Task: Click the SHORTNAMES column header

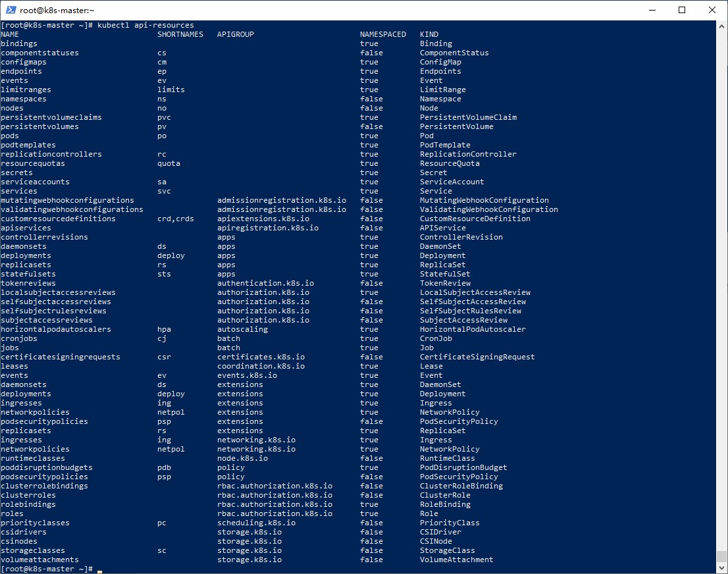Action: [180, 34]
